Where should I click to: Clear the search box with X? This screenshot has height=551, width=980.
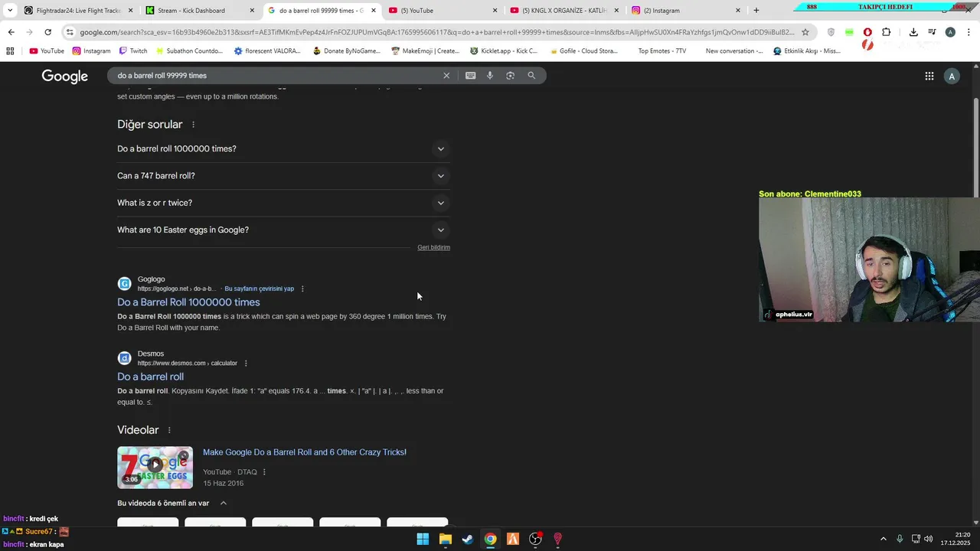(x=446, y=76)
